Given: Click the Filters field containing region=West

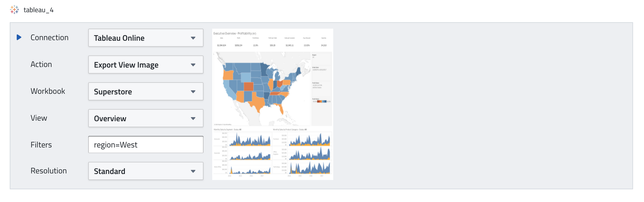Looking at the screenshot, I should click(x=146, y=144).
